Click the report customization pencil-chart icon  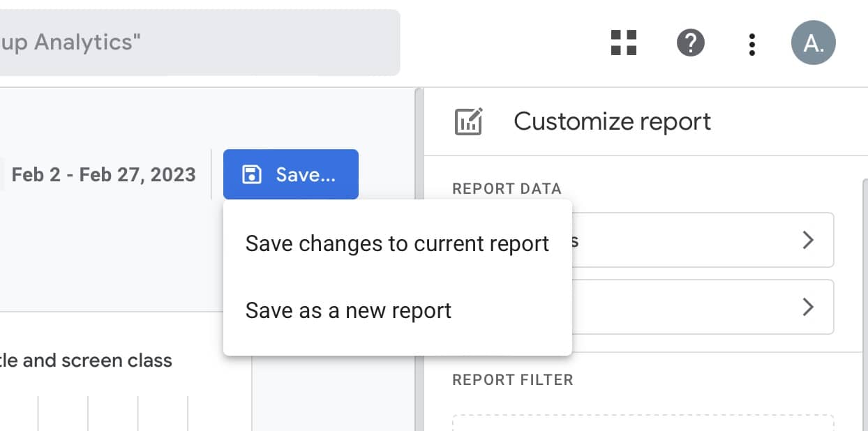(469, 121)
